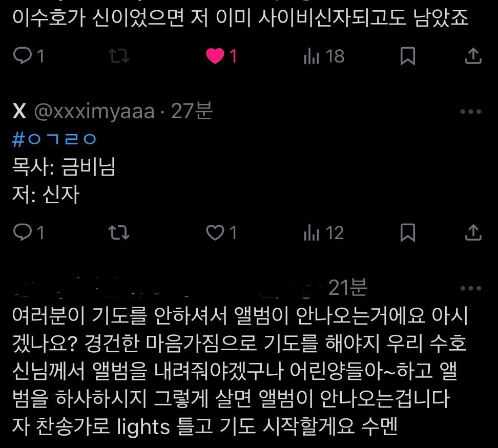The height and width of the screenshot is (448, 498).
Task: Bookmark the tweet with 18 views
Action: [x=408, y=56]
